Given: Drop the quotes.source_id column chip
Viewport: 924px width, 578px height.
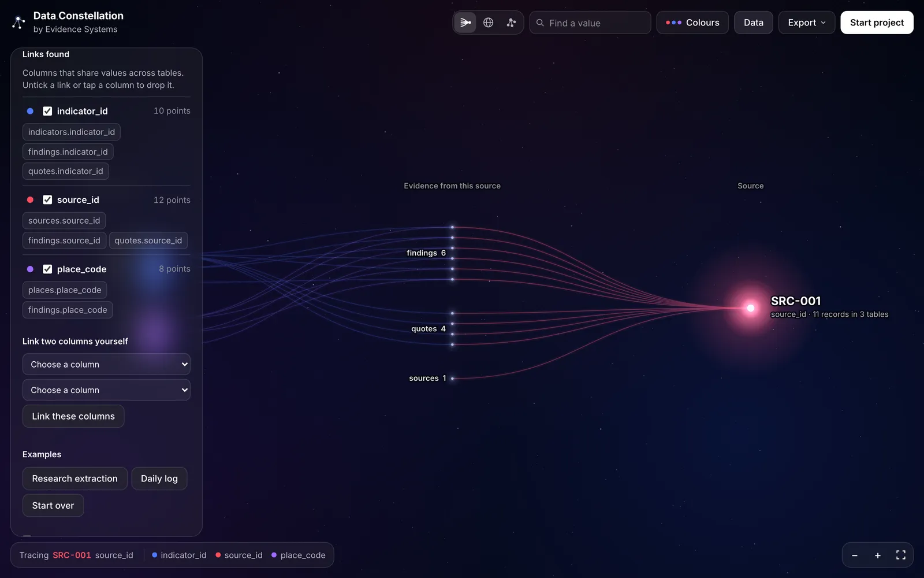Looking at the screenshot, I should 148,240.
